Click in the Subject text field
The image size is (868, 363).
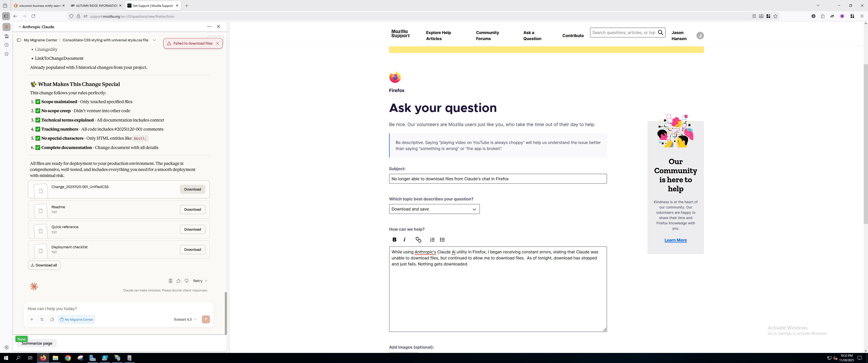pyautogui.click(x=498, y=179)
